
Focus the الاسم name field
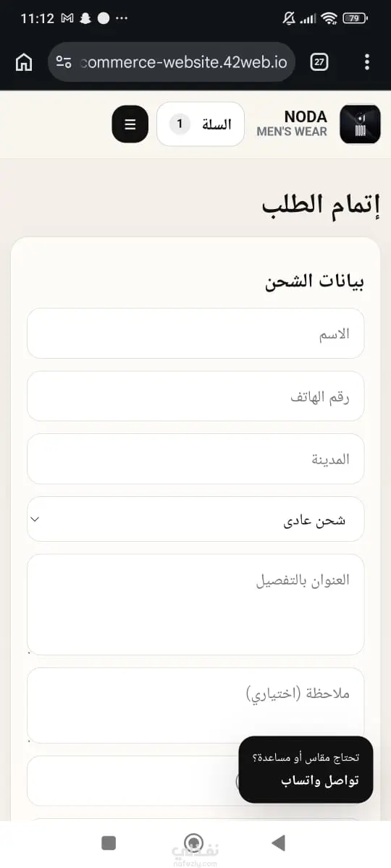click(x=195, y=333)
